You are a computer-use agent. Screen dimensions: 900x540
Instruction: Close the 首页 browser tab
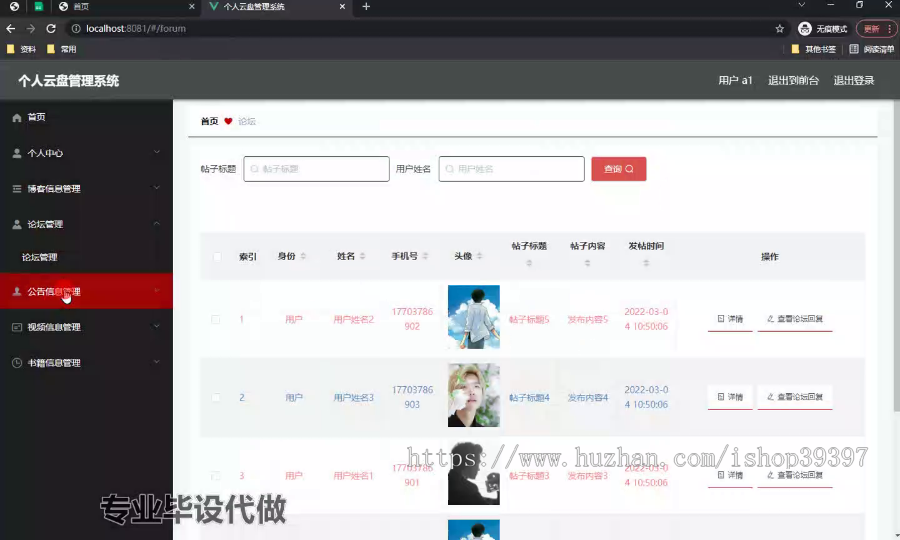192,6
